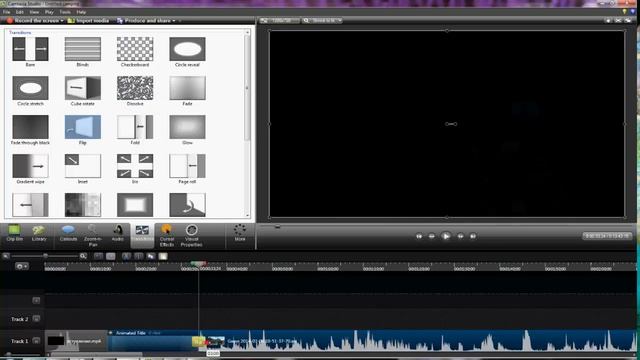Toggle lock on Track 2
The width and height of the screenshot is (640, 360).
pos(36,318)
